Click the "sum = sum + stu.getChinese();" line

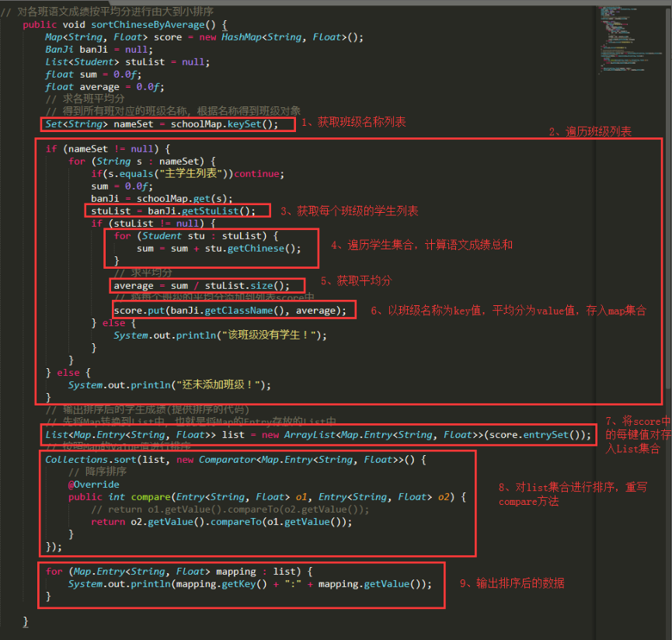click(218, 249)
